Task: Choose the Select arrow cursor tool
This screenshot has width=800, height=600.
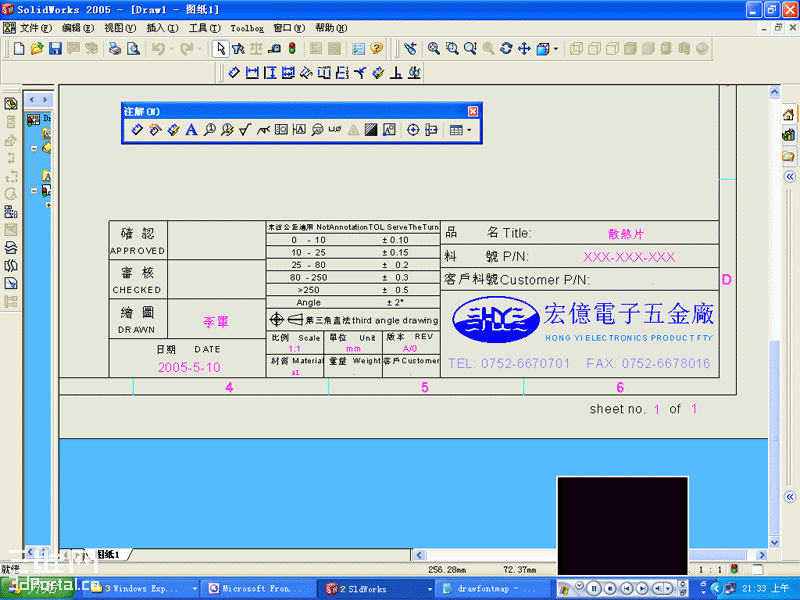Action: tap(220, 48)
